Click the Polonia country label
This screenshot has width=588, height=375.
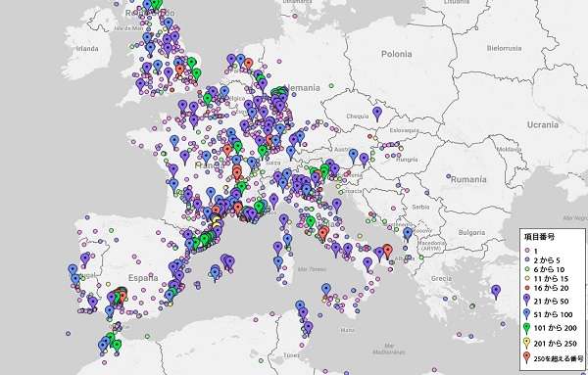point(396,54)
